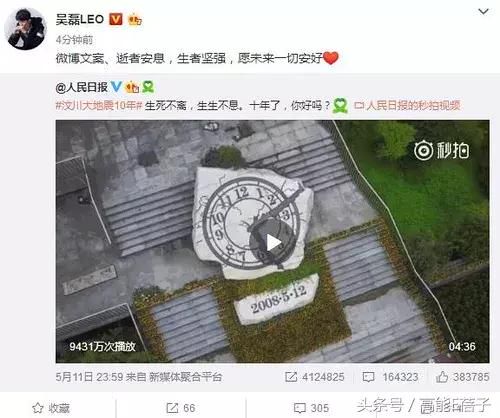This screenshot has height=418, width=500.
Task: Click 吴磊LEO's profile avatar
Action: pyautogui.click(x=26, y=29)
